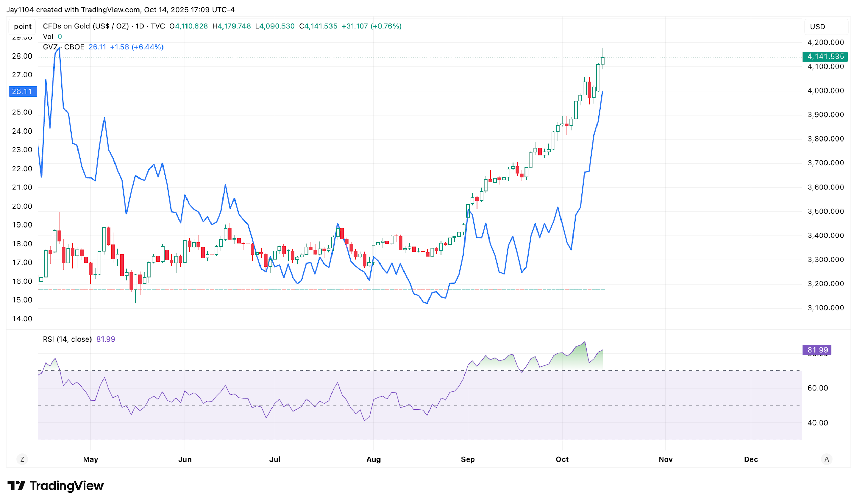857x504 pixels.
Task: Select the CFDs on Gold legend title
Action: (85, 26)
